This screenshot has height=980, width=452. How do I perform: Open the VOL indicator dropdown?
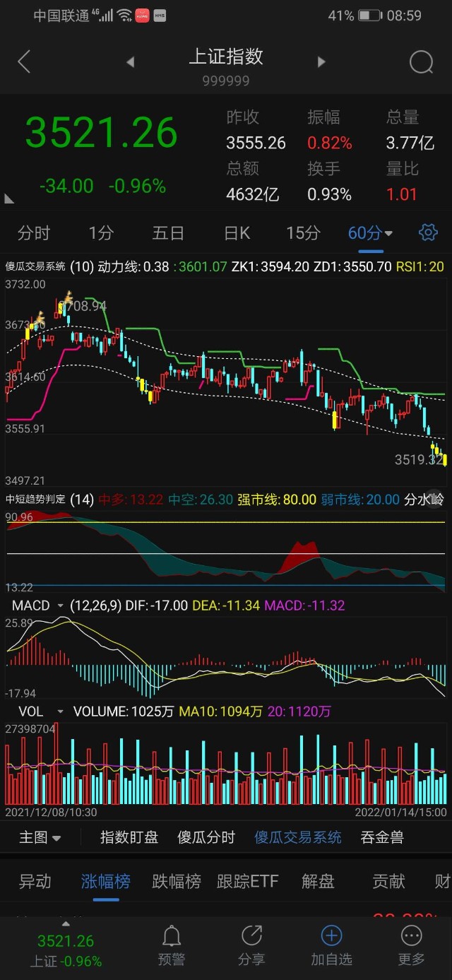(x=60, y=712)
